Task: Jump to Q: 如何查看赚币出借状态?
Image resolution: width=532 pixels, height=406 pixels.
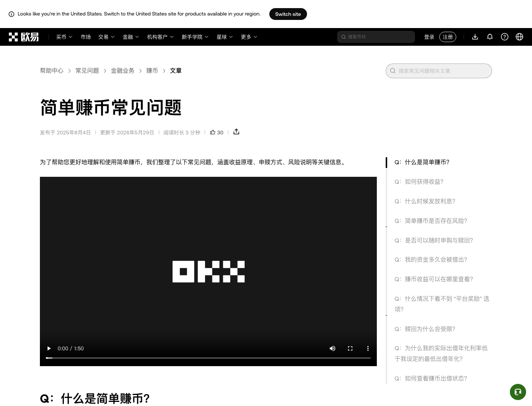Action: (x=431, y=378)
